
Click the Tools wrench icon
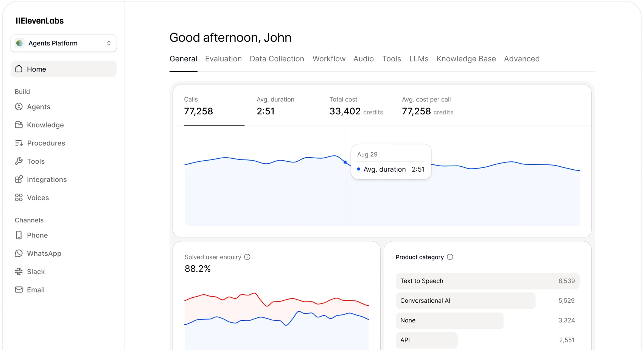pos(19,161)
